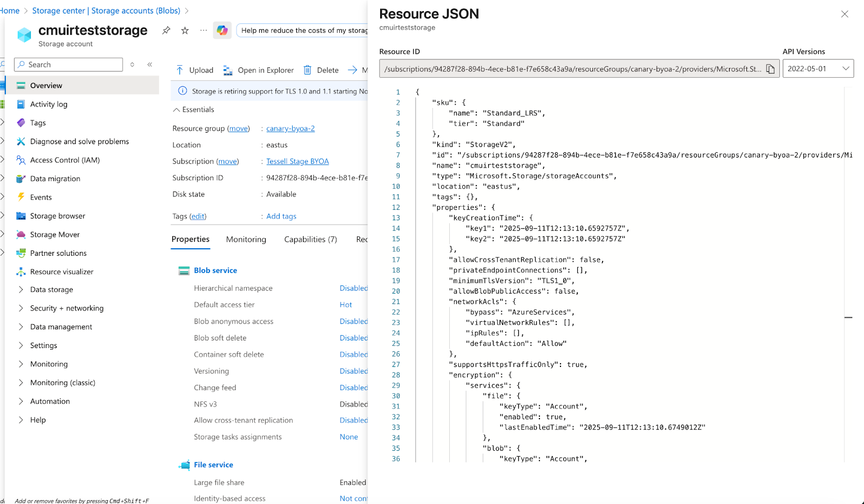This screenshot has height=504, width=864.
Task: Switch to the Capabilities (7) tab
Action: (x=310, y=240)
